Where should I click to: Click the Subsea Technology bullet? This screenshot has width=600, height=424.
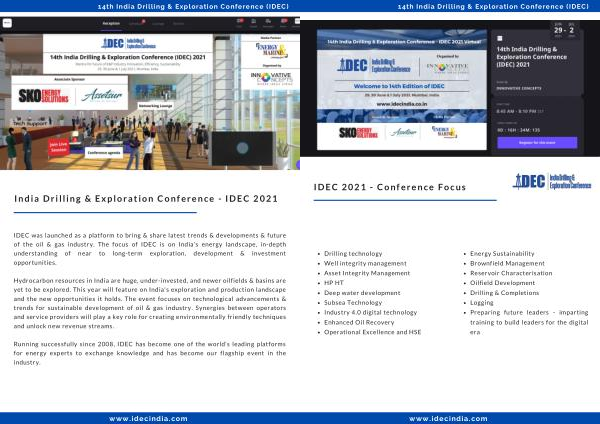353,303
